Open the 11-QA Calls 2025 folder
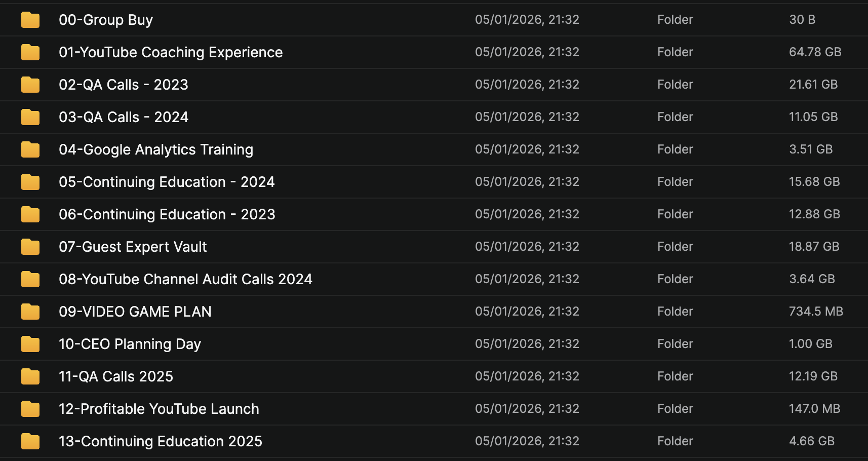Image resolution: width=868 pixels, height=461 pixels. (116, 376)
